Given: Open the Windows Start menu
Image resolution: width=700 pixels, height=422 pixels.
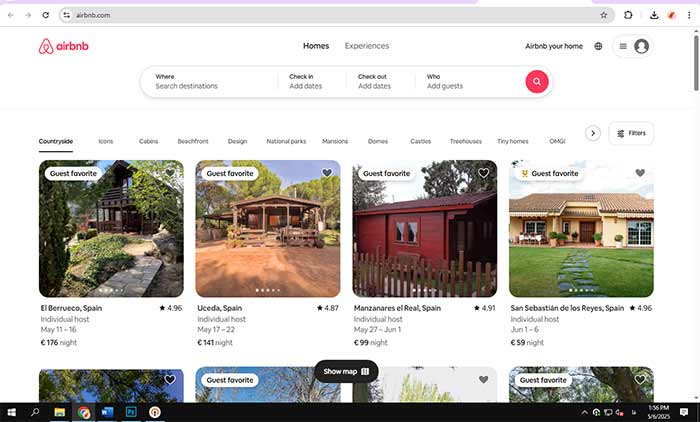Looking at the screenshot, I should pos(11,412).
